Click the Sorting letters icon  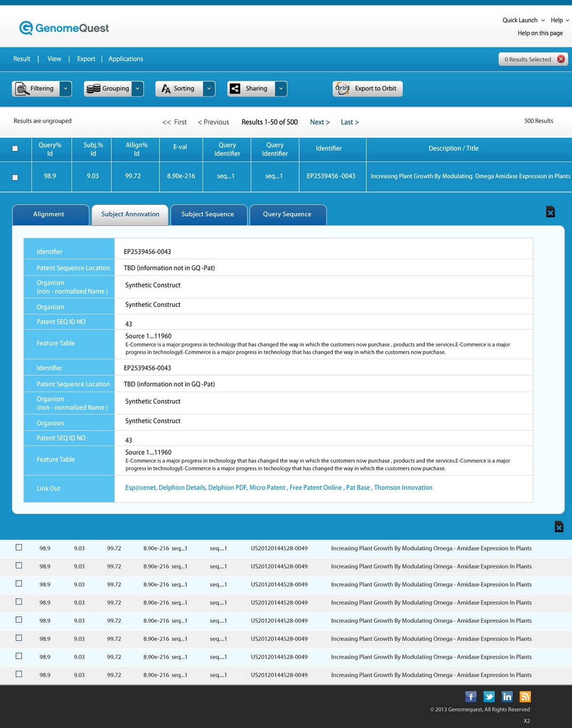coord(166,89)
